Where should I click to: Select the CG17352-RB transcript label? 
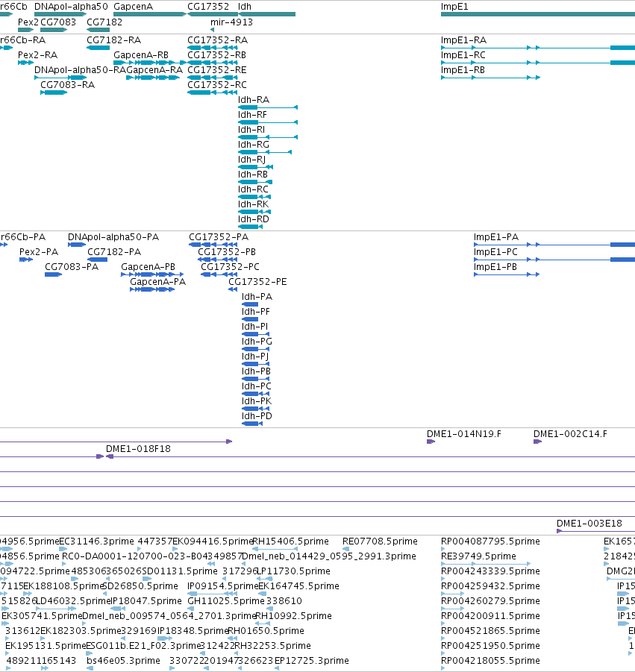(217, 55)
